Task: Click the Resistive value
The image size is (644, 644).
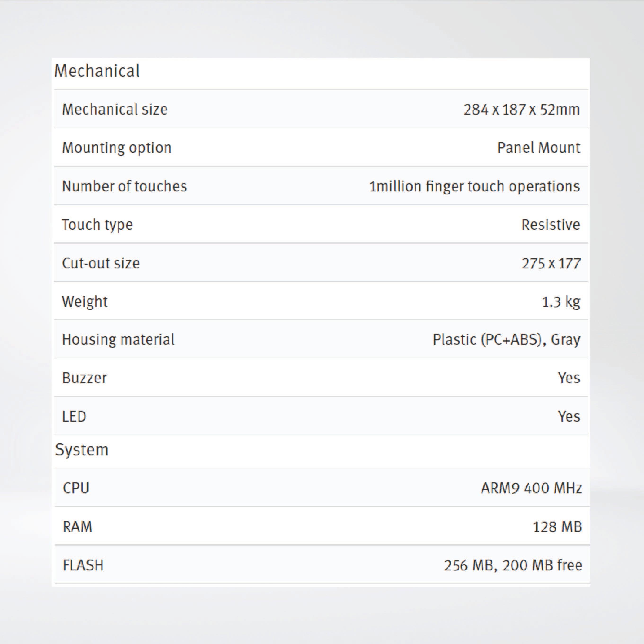Action: coord(550,225)
